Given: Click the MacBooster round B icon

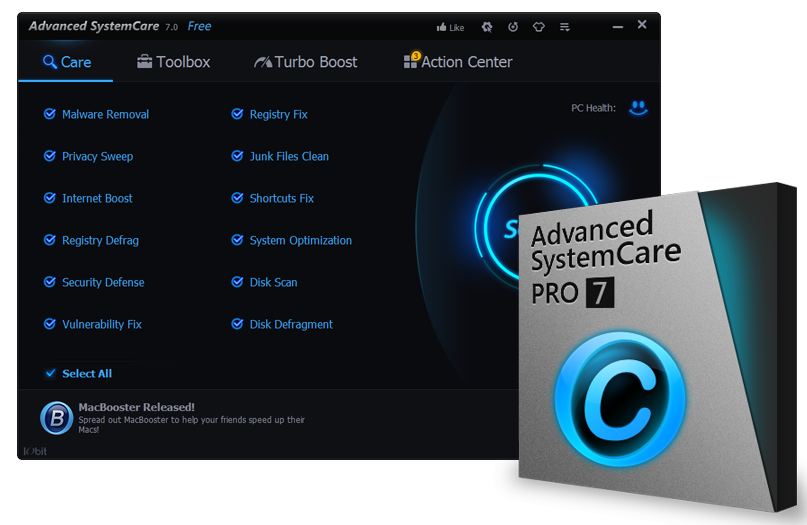Looking at the screenshot, I should pos(57,418).
